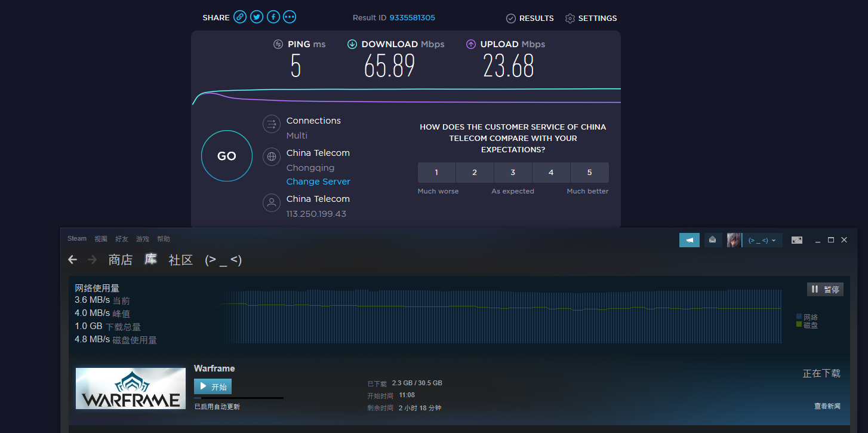
Task: Switch to the 商店 (Store) tab
Action: click(x=121, y=260)
